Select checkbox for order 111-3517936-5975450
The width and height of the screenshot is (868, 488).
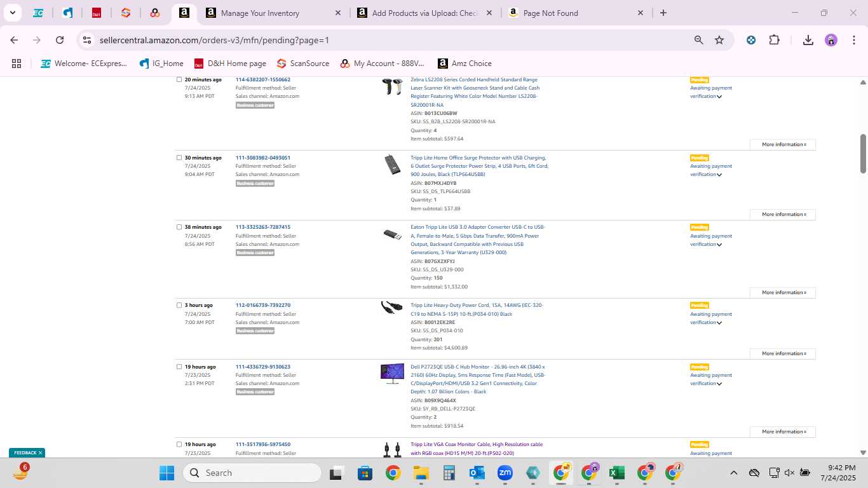pos(179,444)
